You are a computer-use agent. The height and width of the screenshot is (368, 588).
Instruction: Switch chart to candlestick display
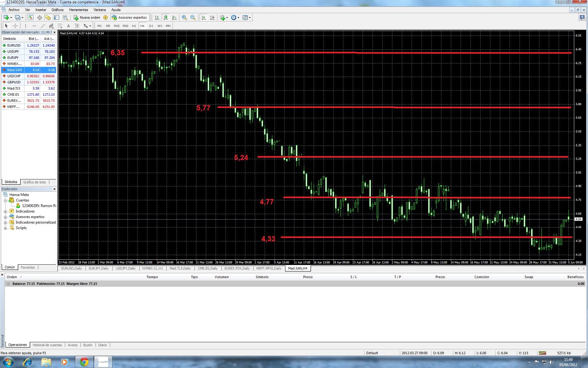click(166, 17)
